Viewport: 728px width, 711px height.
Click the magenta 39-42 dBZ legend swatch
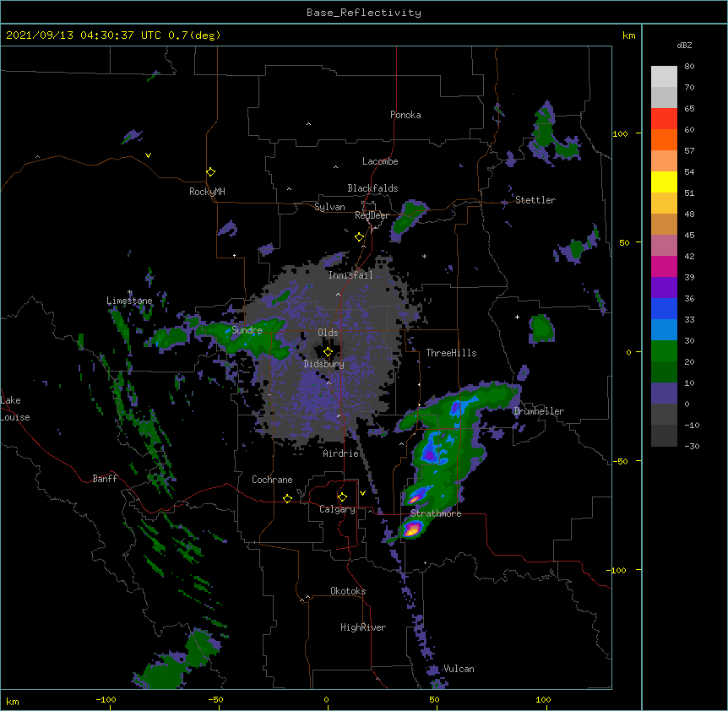pos(664,266)
